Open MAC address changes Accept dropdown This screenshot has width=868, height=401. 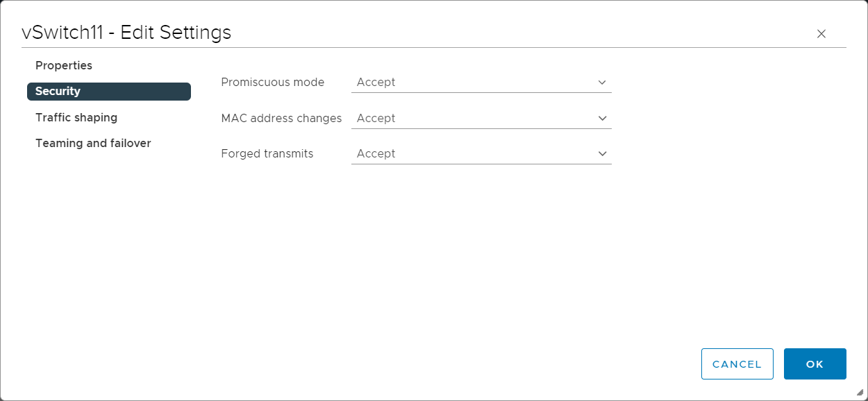tap(481, 118)
